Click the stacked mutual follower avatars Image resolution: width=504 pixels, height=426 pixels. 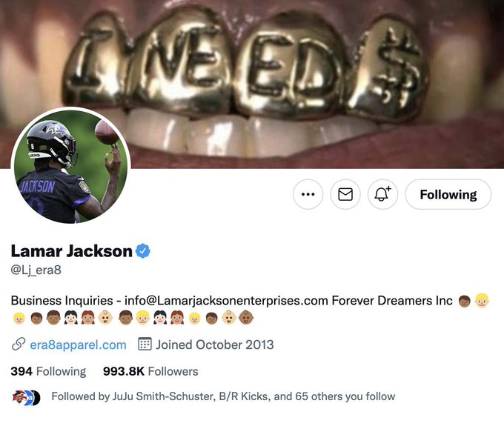pos(27,397)
